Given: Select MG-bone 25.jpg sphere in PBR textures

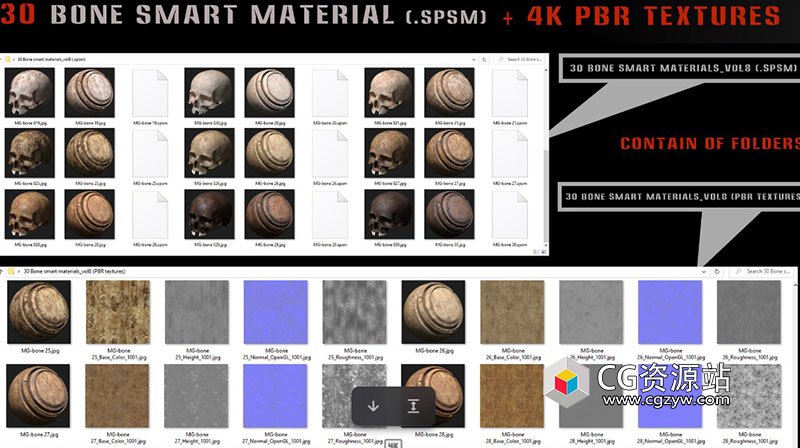Looking at the screenshot, I should tap(39, 312).
